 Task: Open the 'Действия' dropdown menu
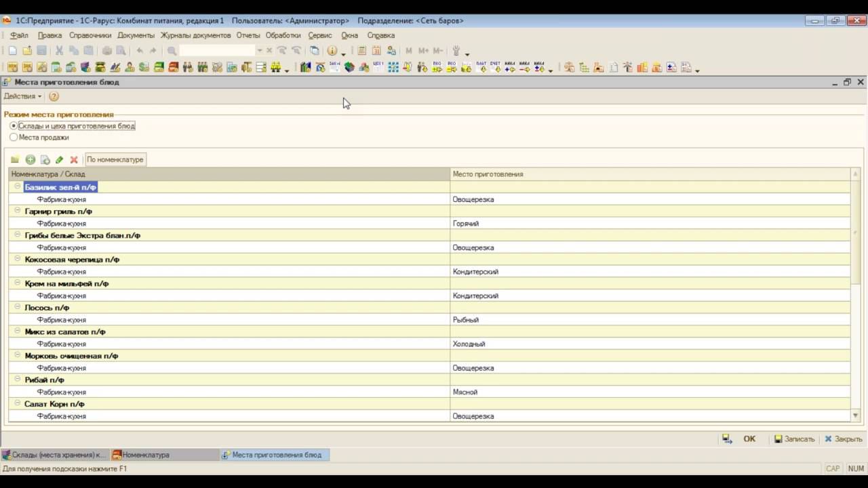tap(22, 96)
